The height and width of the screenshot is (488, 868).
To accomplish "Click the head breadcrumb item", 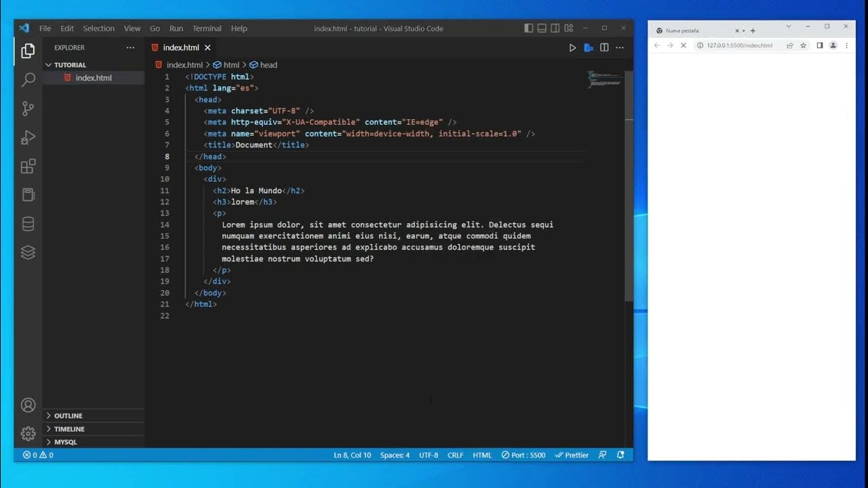I will tap(264, 65).
